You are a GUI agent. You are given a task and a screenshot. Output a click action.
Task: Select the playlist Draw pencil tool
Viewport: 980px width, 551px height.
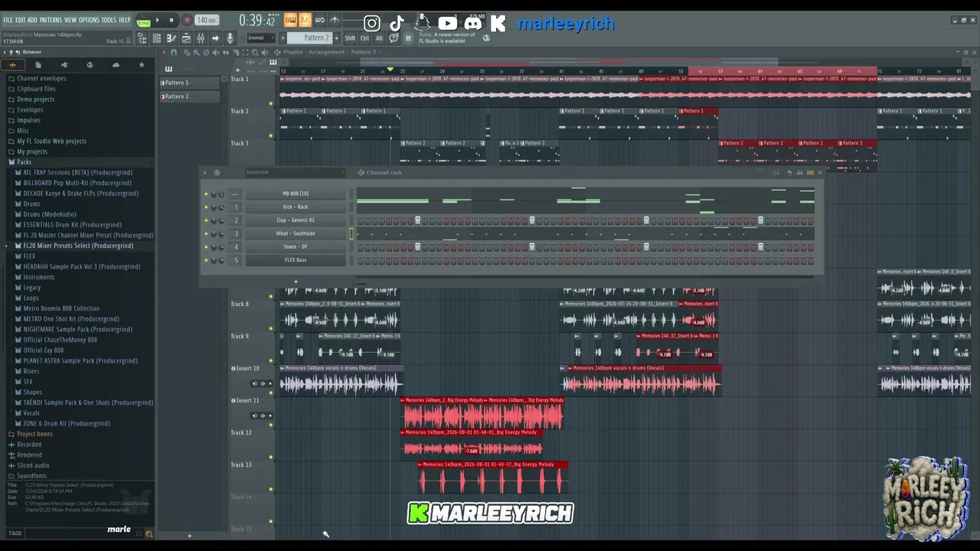(186, 52)
